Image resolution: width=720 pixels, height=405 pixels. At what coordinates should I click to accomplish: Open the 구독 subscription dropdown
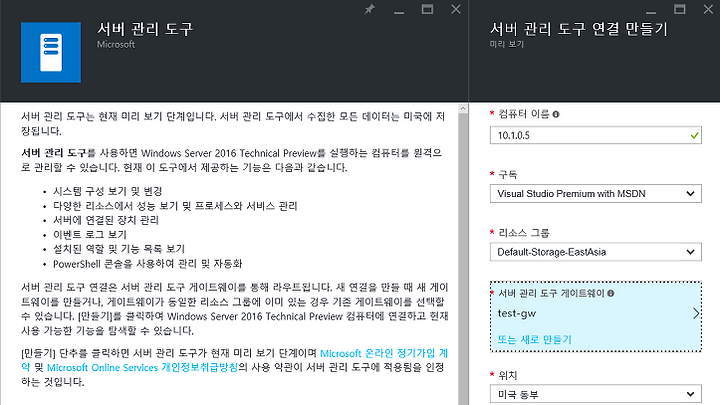pos(596,194)
